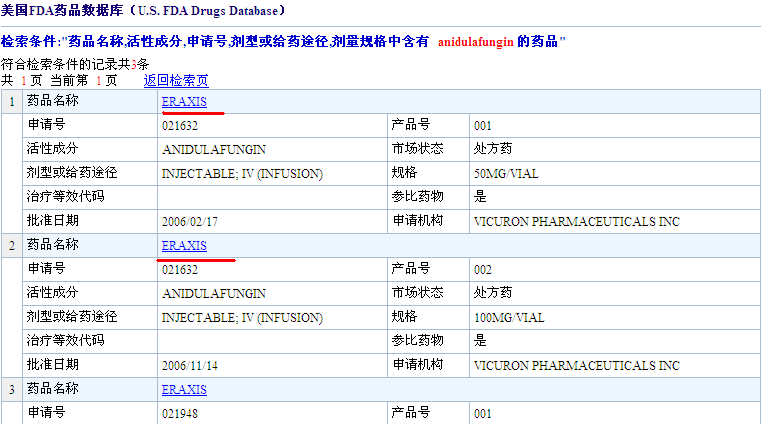Click the 50MG/VIAL strength value
The height and width of the screenshot is (424, 761).
(506, 174)
